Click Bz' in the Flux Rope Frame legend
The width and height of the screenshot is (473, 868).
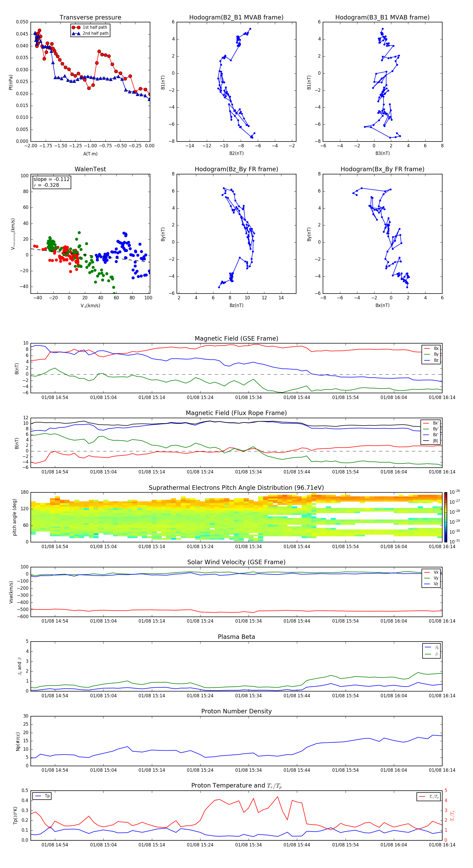pos(431,435)
